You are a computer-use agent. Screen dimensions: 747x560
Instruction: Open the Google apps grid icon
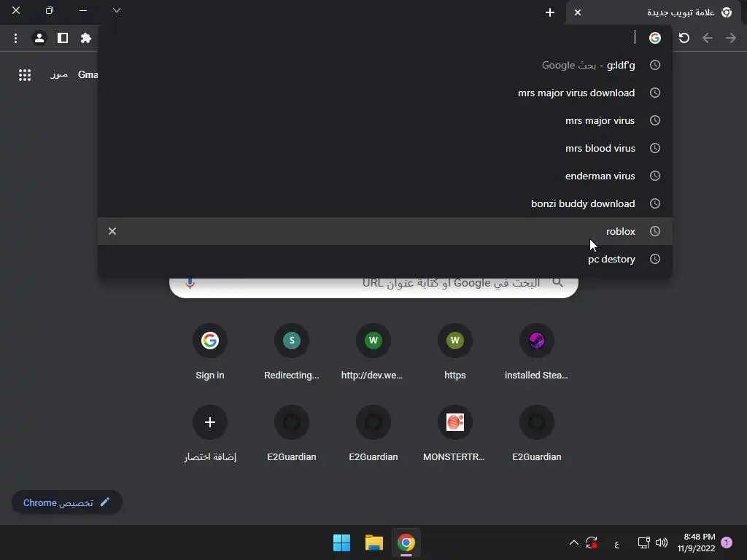pos(25,75)
